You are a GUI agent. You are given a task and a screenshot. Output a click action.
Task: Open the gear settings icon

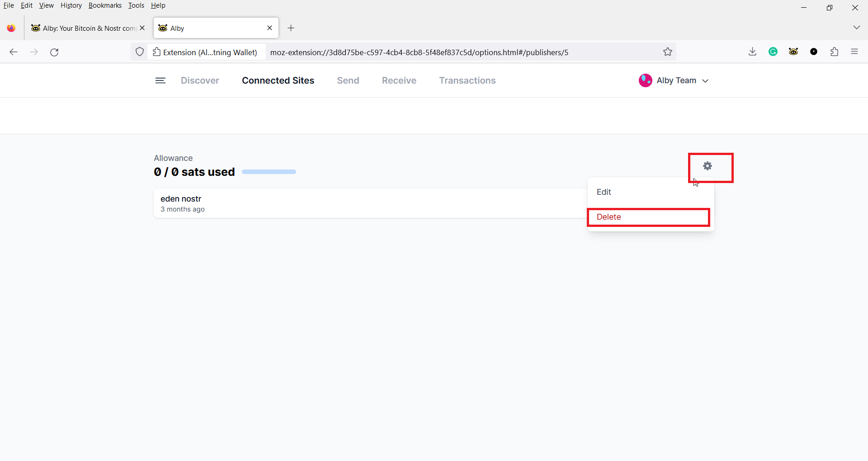click(x=708, y=166)
